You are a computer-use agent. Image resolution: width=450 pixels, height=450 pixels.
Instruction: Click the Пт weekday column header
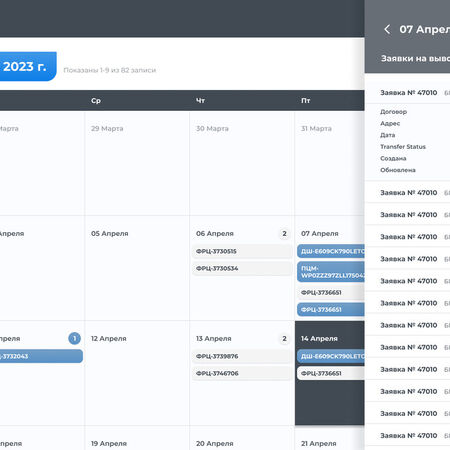(306, 100)
